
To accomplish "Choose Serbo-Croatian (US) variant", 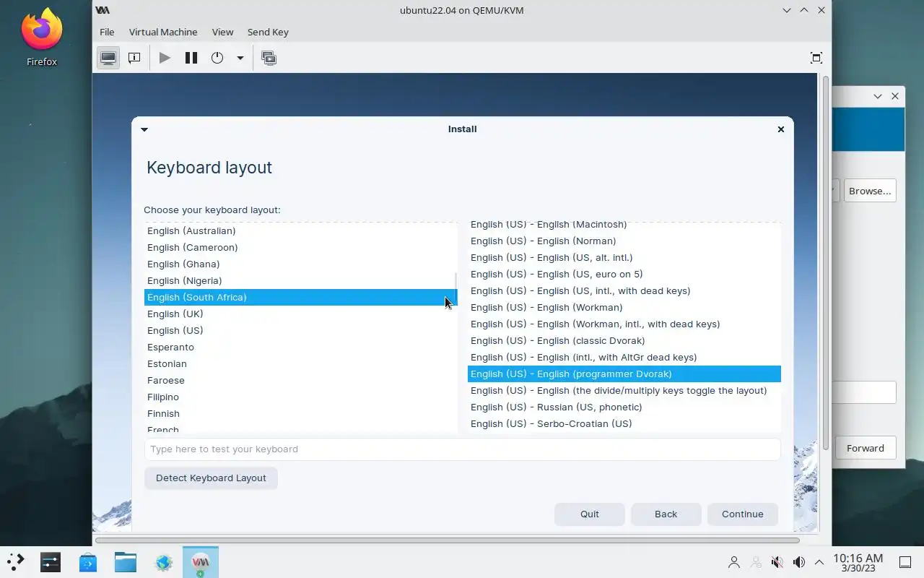I will click(x=624, y=423).
